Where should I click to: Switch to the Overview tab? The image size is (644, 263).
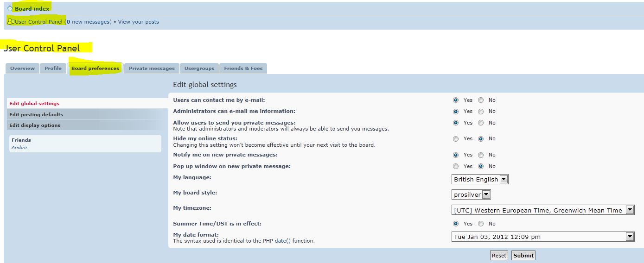pyautogui.click(x=22, y=68)
